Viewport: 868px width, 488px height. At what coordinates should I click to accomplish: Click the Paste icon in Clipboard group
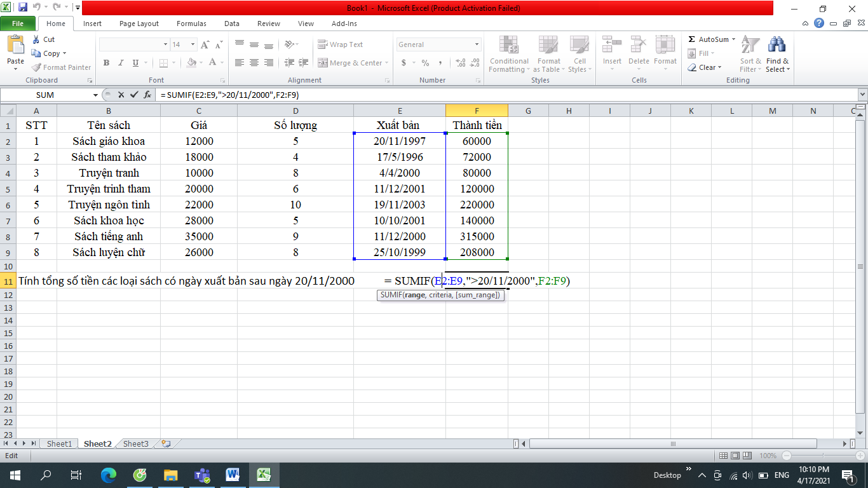click(15, 46)
